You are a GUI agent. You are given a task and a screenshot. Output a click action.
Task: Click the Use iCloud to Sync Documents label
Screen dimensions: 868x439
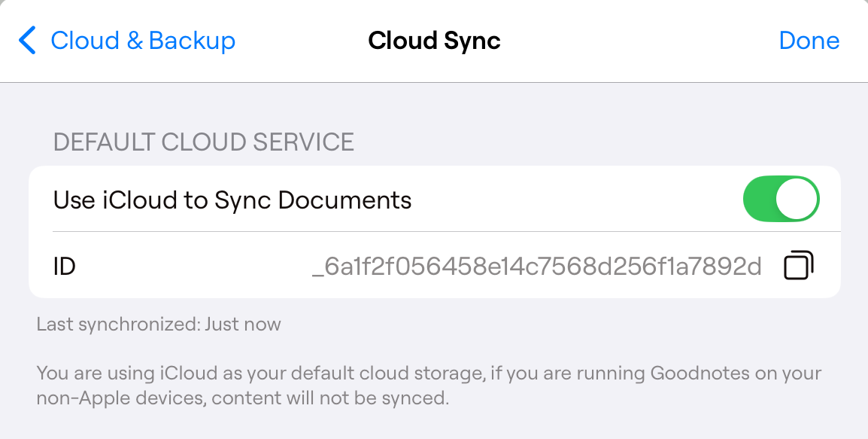point(232,200)
